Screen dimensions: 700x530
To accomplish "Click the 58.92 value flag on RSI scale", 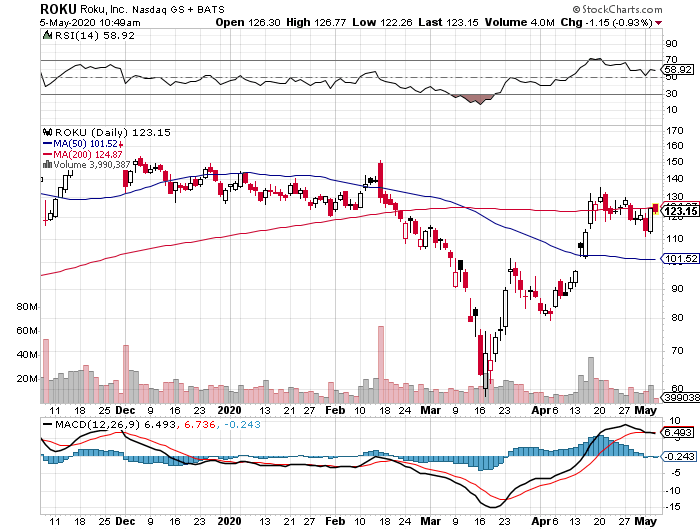I will (678, 69).
